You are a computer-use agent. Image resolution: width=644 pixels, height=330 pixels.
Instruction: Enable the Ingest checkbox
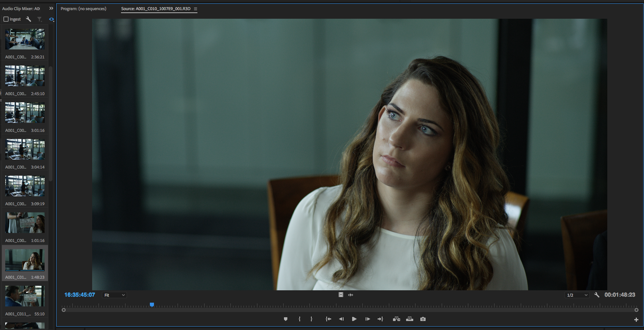(6, 19)
